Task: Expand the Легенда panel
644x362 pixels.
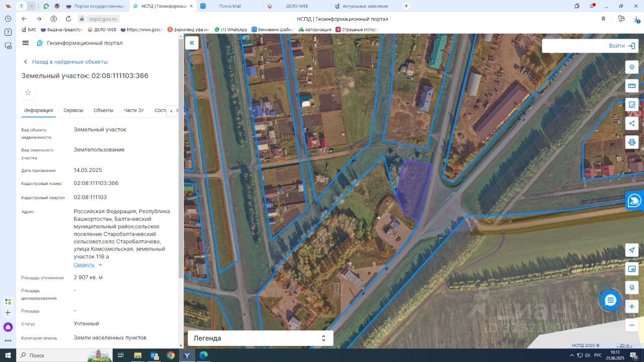Action: [x=260, y=338]
